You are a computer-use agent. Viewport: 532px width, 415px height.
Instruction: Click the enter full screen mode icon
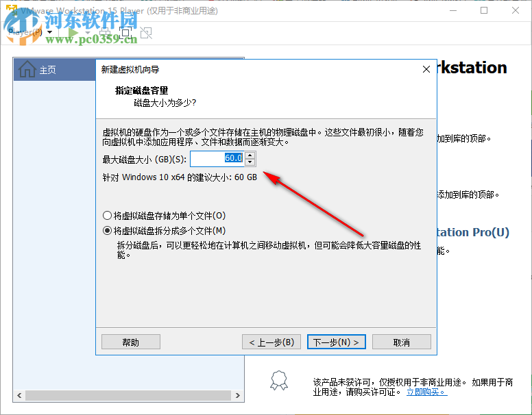click(125, 33)
